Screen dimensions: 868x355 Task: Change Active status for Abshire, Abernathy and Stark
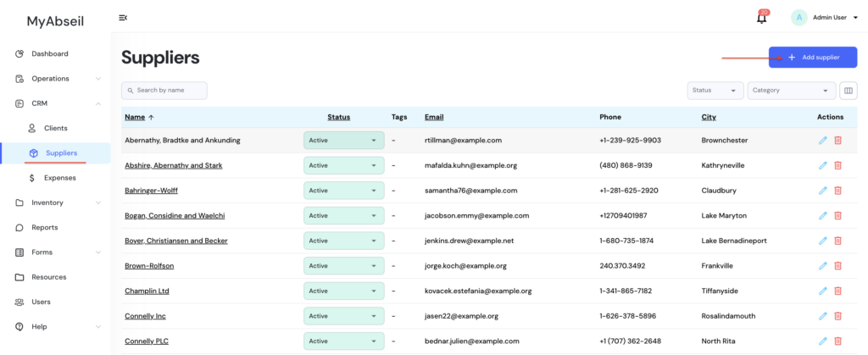[343, 166]
